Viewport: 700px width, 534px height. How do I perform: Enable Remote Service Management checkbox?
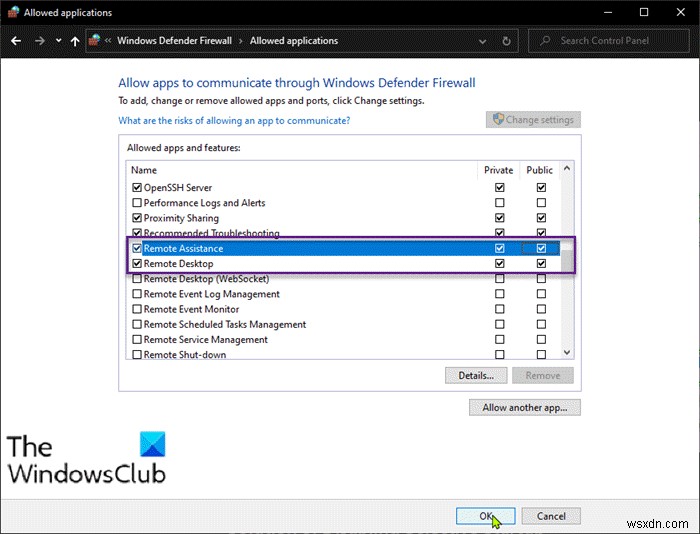(137, 339)
